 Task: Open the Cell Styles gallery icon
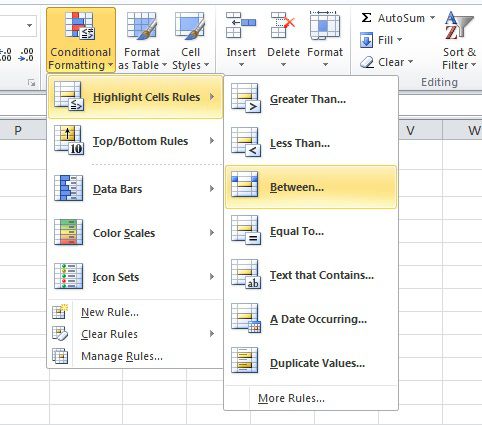coord(190,26)
